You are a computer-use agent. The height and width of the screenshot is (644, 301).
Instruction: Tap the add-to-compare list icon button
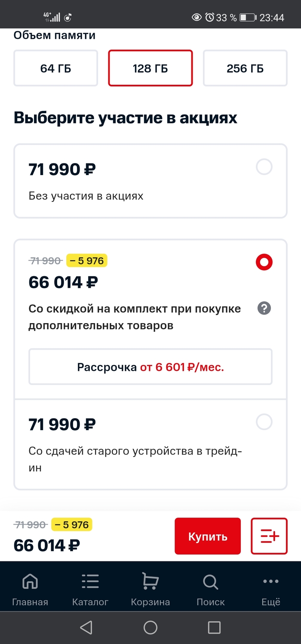(x=269, y=536)
